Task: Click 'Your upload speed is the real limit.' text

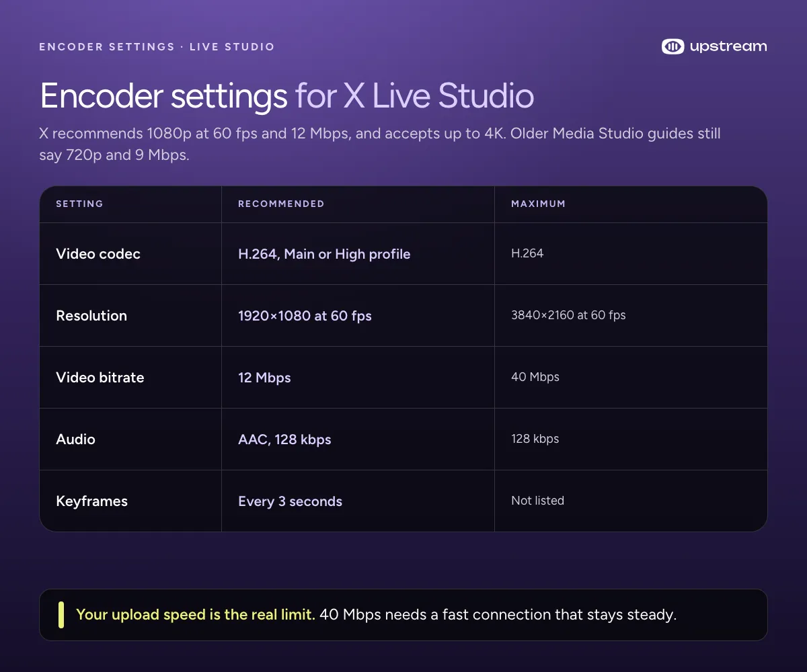Action: pos(196,615)
